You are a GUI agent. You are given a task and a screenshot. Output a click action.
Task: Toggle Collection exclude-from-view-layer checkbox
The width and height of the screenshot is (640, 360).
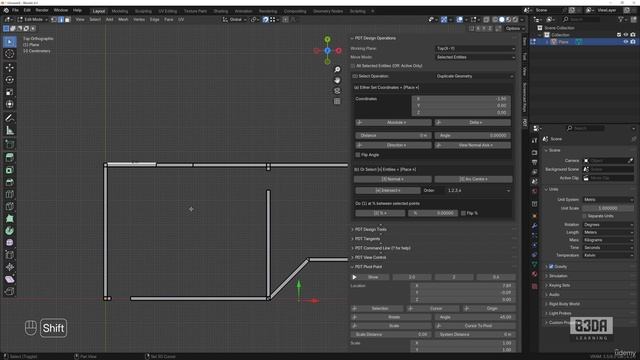coord(619,35)
